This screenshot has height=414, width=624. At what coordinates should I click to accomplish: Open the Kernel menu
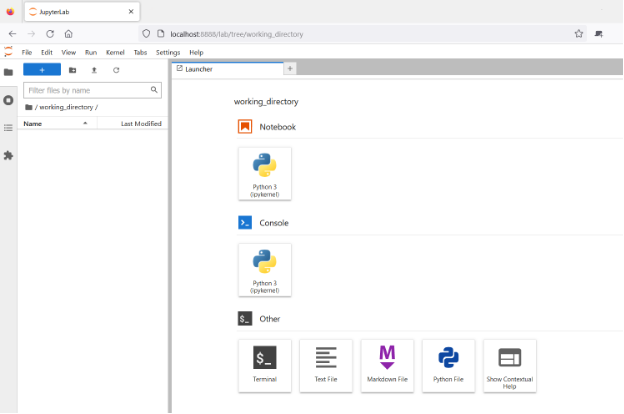[114, 52]
